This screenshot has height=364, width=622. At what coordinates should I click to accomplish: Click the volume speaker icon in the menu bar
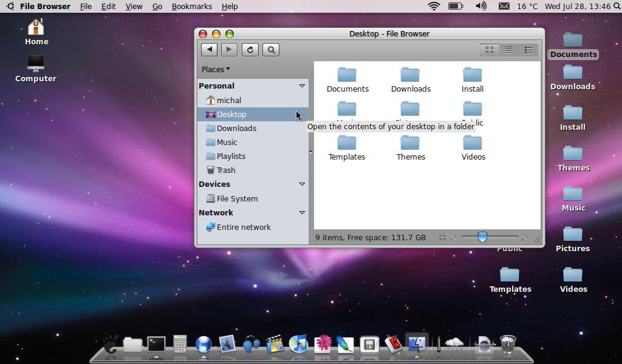[481, 6]
